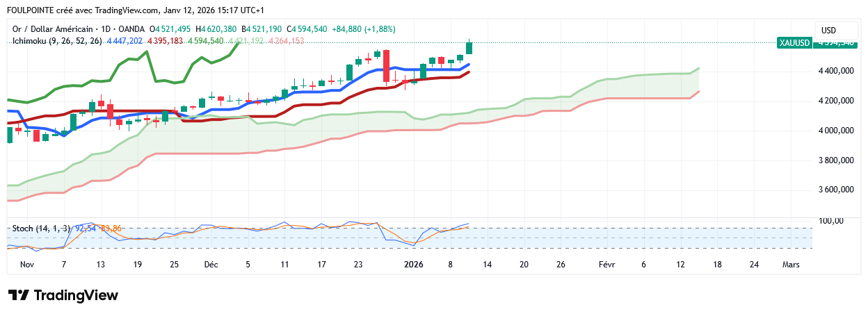The width and height of the screenshot is (868, 316).
Task: Click the Mars label on time axis
Action: (x=791, y=265)
